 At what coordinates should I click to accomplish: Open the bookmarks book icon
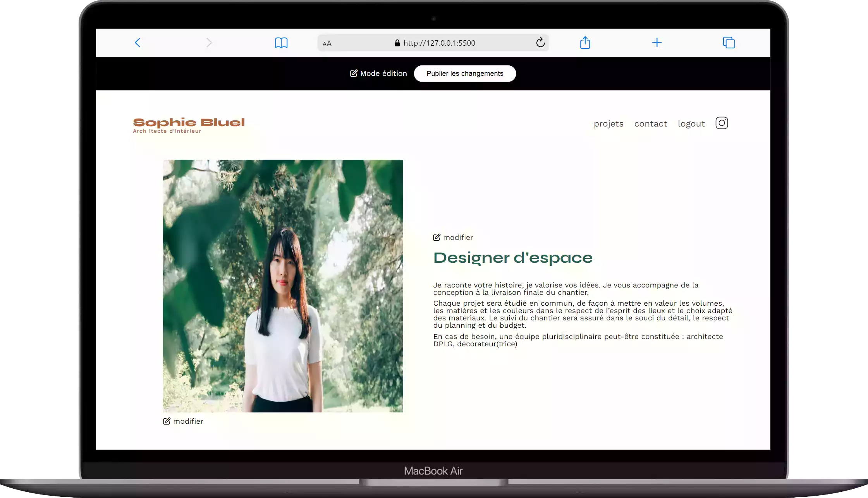click(281, 43)
